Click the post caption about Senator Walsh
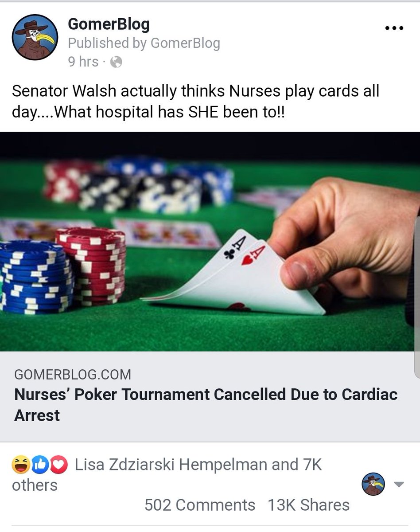Image resolution: width=420 pixels, height=532 pixels. (x=195, y=101)
